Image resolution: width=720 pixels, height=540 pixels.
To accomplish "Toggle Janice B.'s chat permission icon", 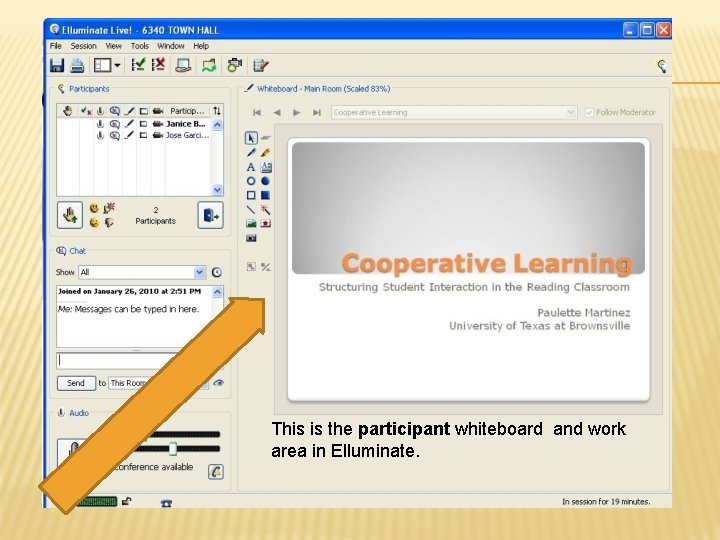I will coord(115,124).
